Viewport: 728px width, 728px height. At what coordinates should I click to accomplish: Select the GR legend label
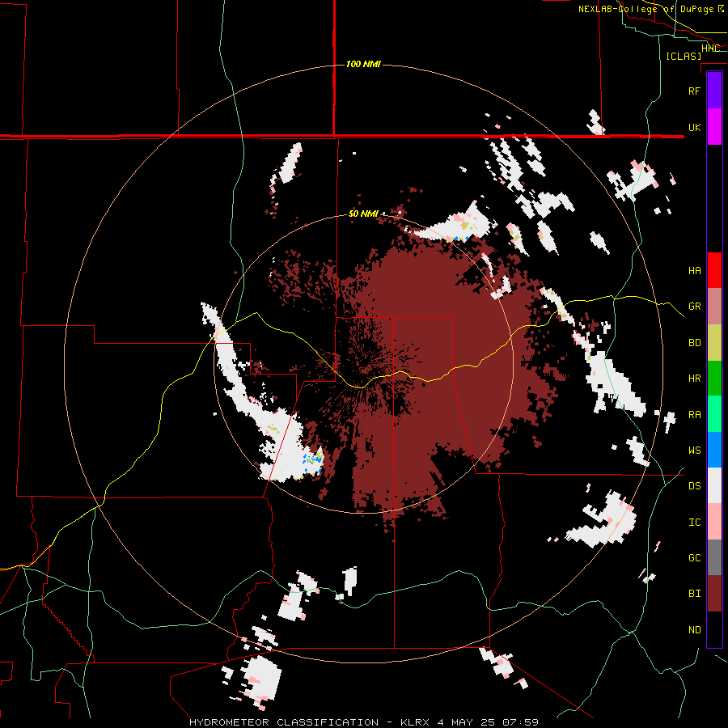click(694, 307)
